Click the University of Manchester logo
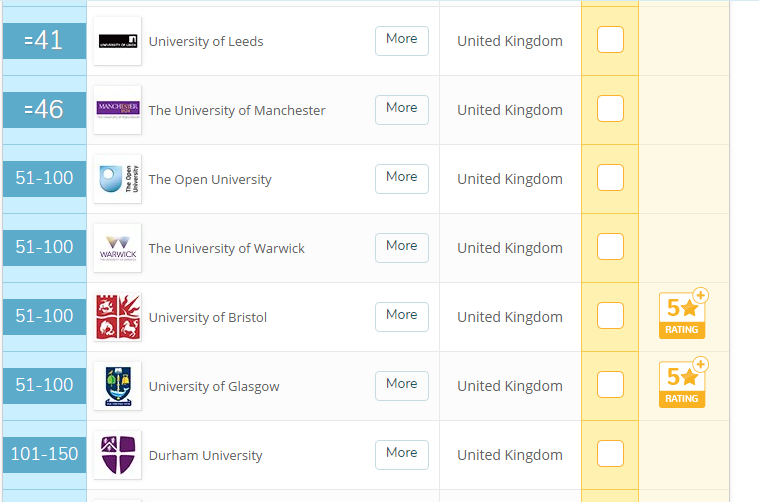 coord(117,110)
